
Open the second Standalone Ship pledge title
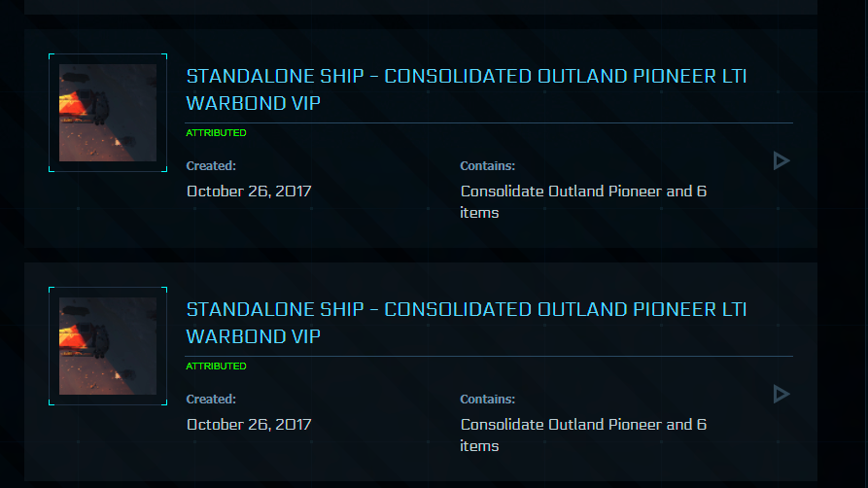click(467, 310)
